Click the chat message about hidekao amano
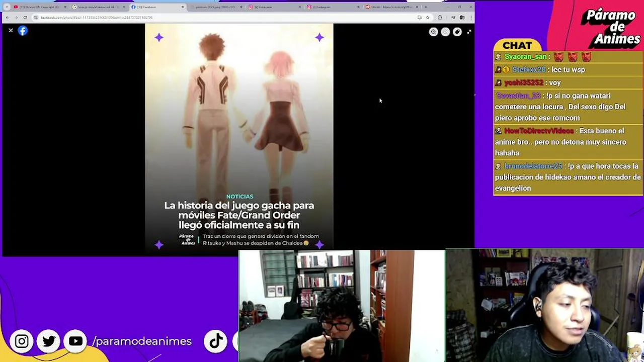644x362 pixels. point(568,177)
